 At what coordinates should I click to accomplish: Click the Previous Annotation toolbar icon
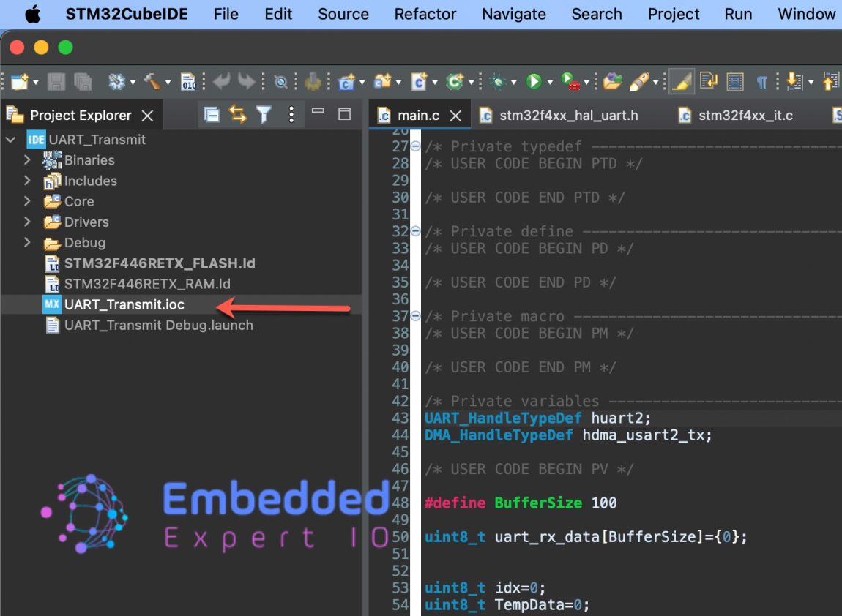[x=830, y=82]
